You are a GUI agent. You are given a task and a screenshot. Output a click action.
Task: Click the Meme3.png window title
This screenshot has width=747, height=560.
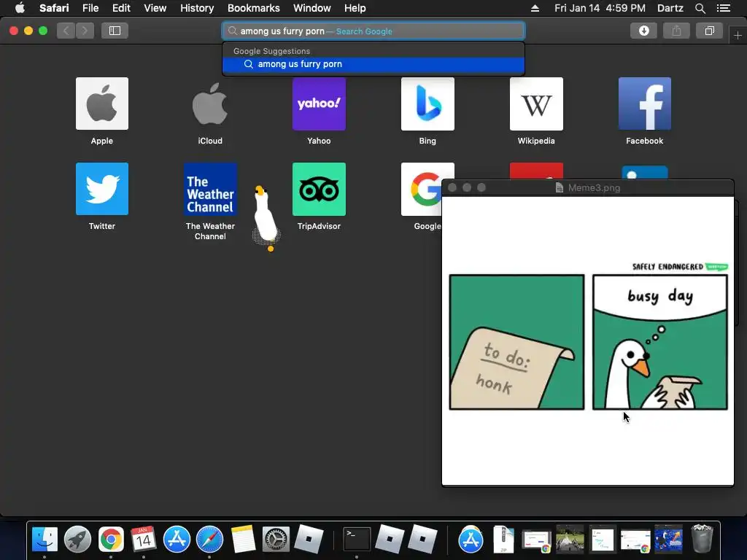(x=594, y=187)
